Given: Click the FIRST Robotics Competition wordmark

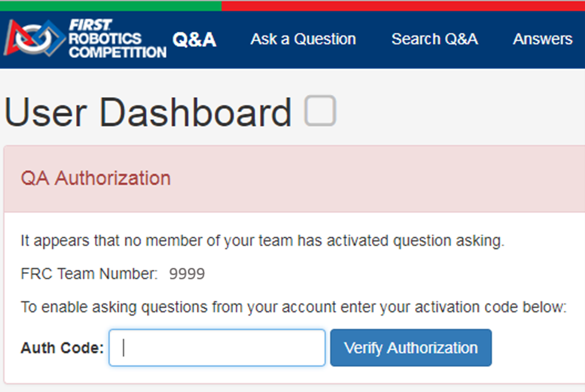Looking at the screenshot, I should click(117, 39).
